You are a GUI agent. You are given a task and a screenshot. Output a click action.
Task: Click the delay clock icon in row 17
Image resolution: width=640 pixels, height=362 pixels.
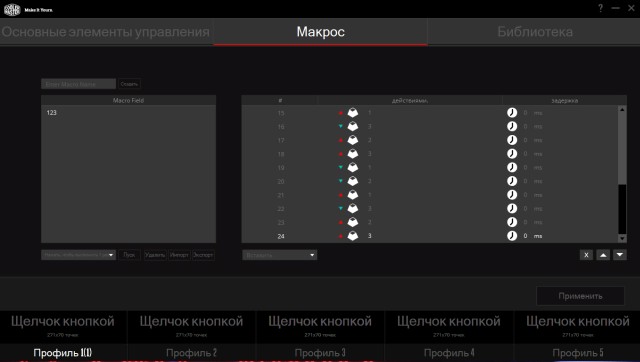[512, 140]
